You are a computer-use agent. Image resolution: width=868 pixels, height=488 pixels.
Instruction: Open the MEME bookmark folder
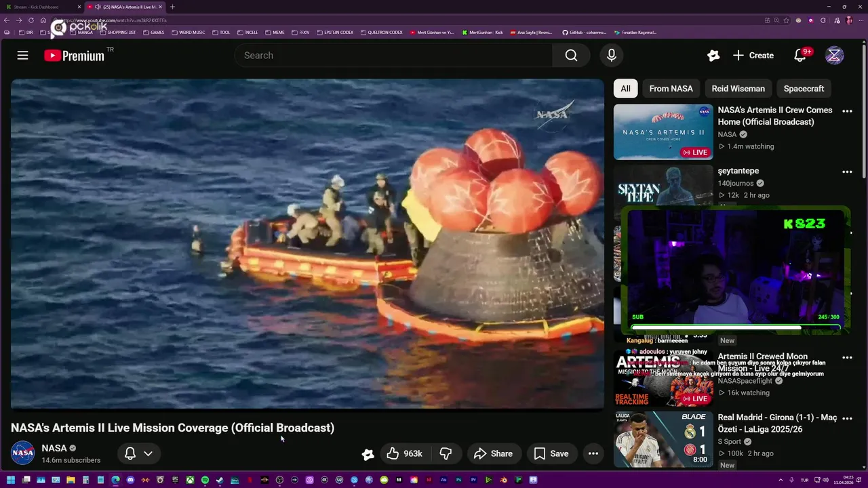pyautogui.click(x=275, y=32)
